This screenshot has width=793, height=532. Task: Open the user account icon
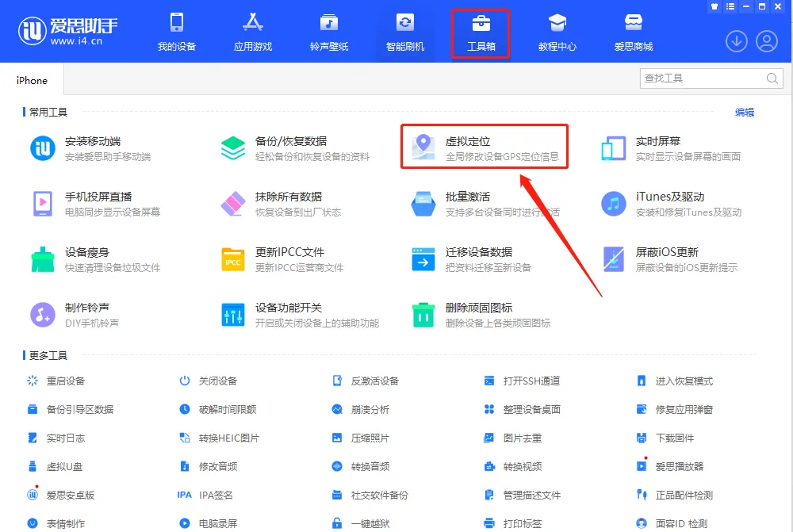pyautogui.click(x=767, y=41)
